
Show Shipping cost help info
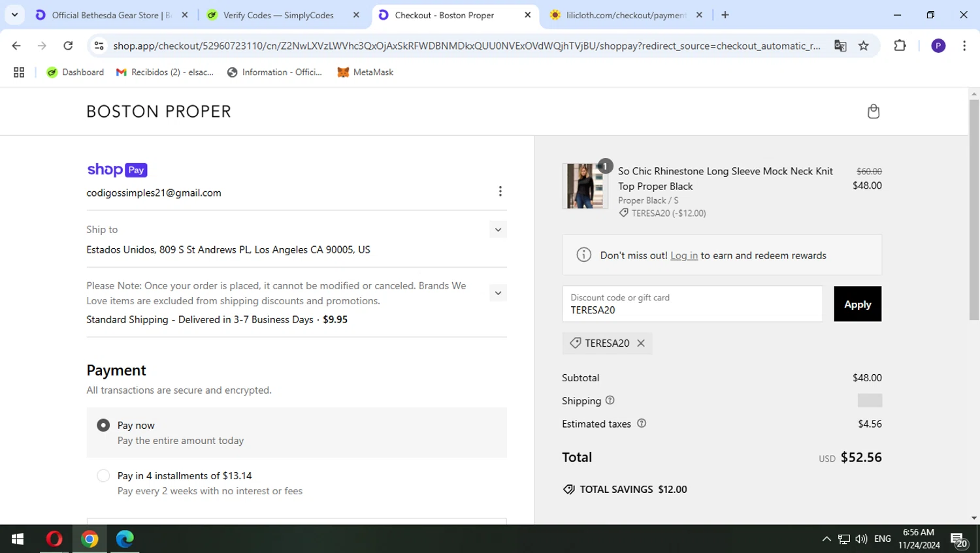pyautogui.click(x=610, y=400)
